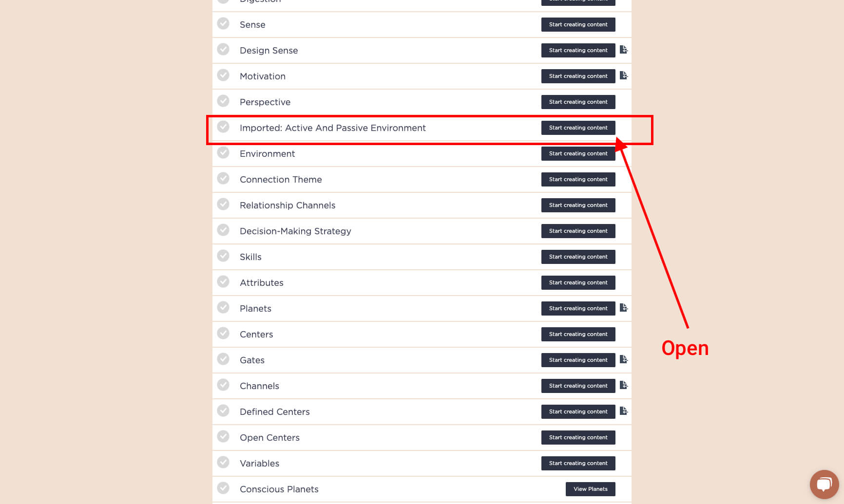Image resolution: width=844 pixels, height=504 pixels.
Task: Start creating content for Imported: Active And Passive Environment
Action: [578, 128]
